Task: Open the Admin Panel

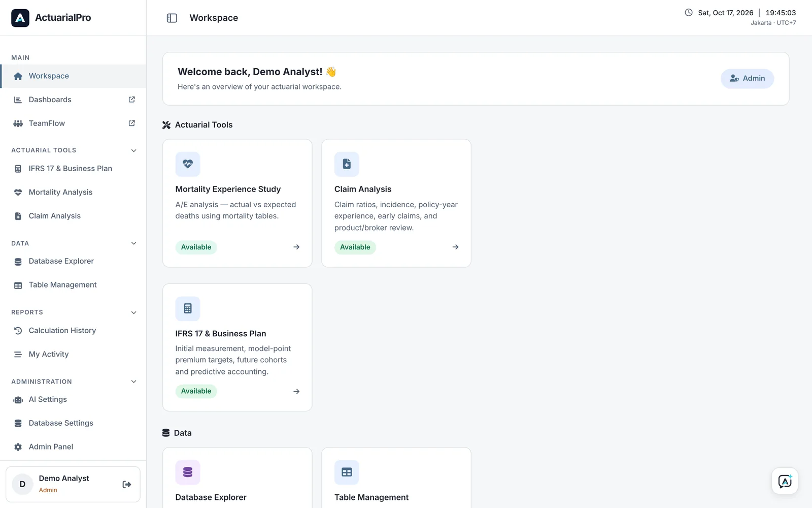Action: click(73, 447)
